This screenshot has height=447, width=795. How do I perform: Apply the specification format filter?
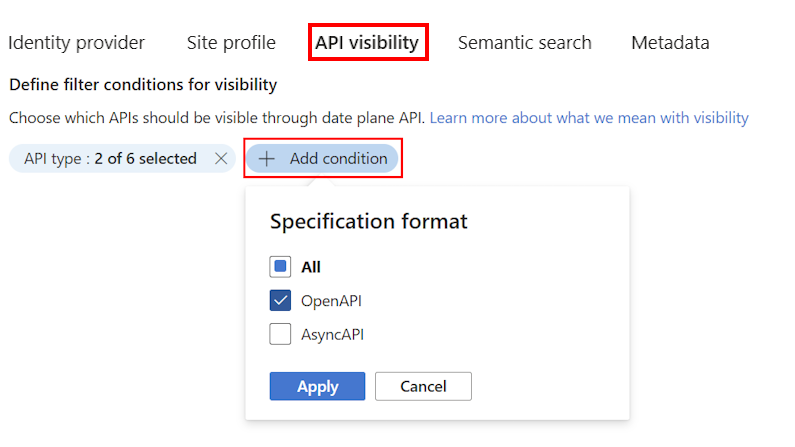(317, 386)
